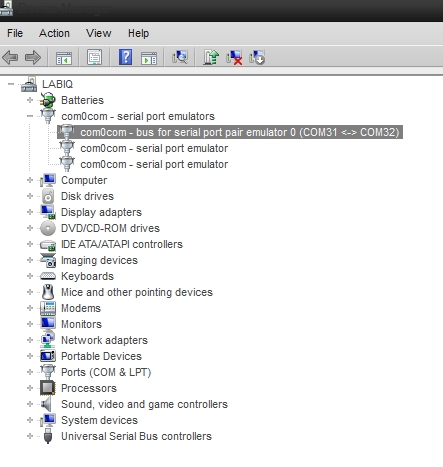Expand the Computer node
This screenshot has height=467, width=443.
(x=30, y=180)
